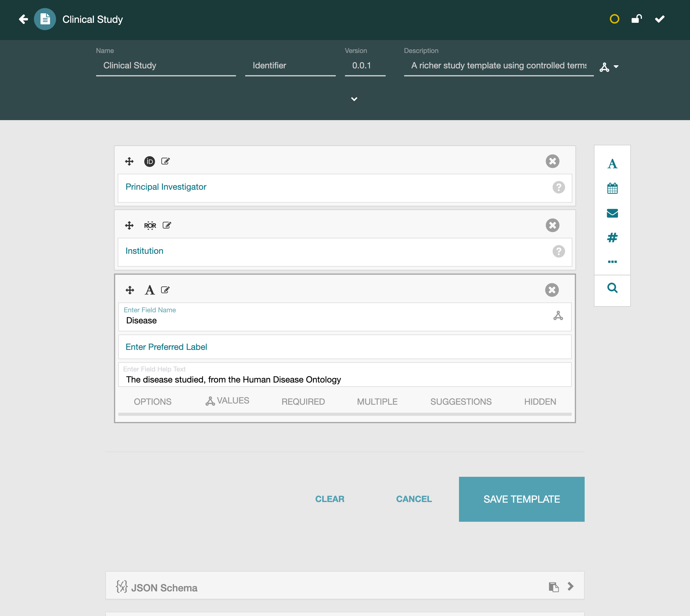Edit the Version field 0.0.1
690x616 pixels.
[x=365, y=66]
